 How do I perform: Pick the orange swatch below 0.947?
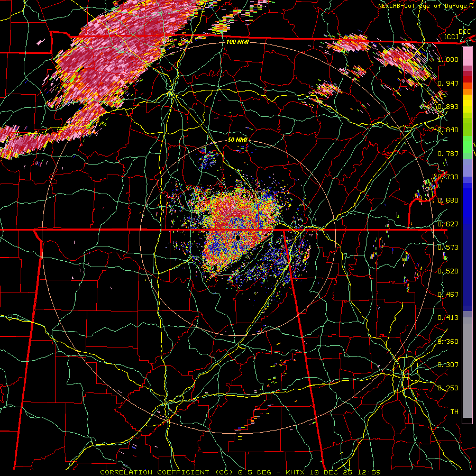click(x=467, y=91)
